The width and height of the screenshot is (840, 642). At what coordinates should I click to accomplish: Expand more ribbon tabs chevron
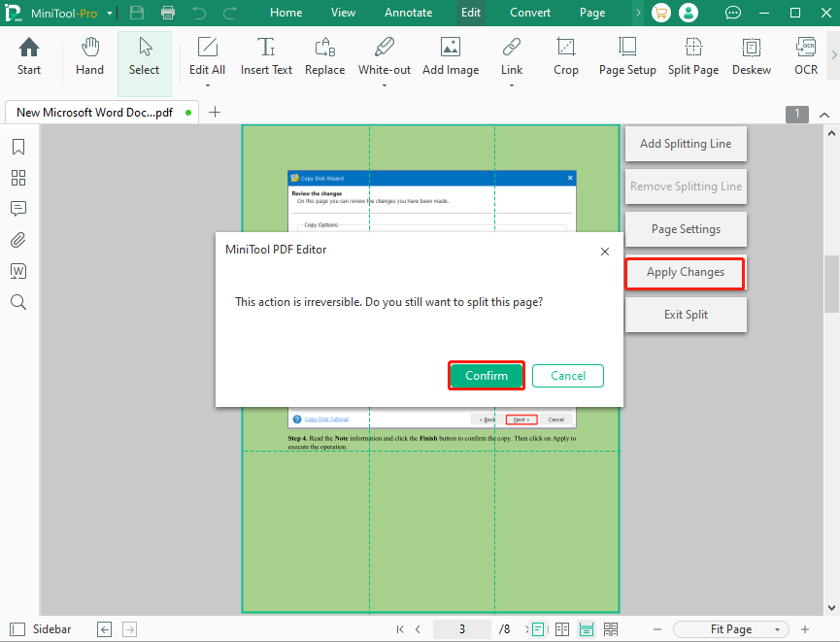(x=638, y=13)
